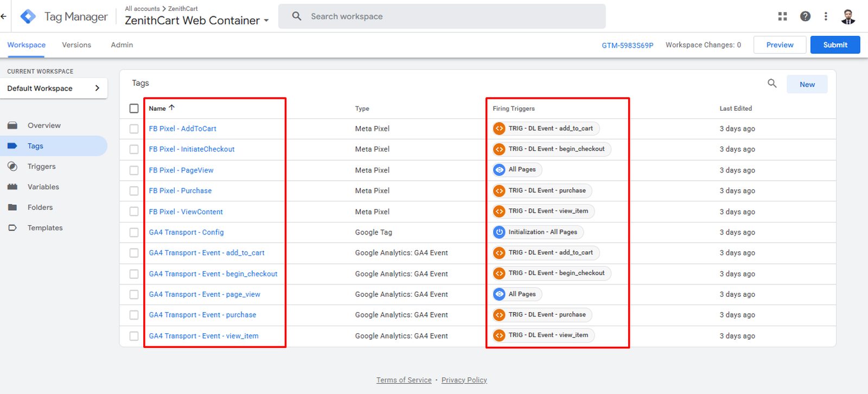The height and width of the screenshot is (394, 868).
Task: Click the user profile avatar
Action: 848,16
